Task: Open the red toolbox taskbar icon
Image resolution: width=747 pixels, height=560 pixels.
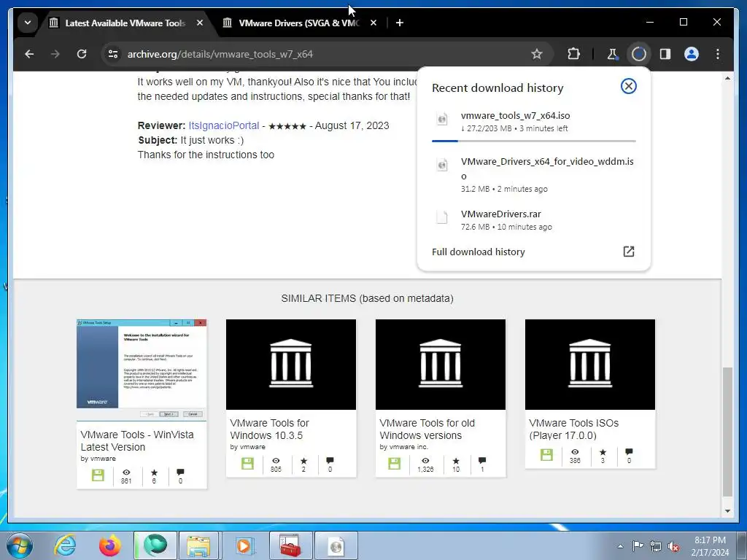Action: (x=290, y=545)
